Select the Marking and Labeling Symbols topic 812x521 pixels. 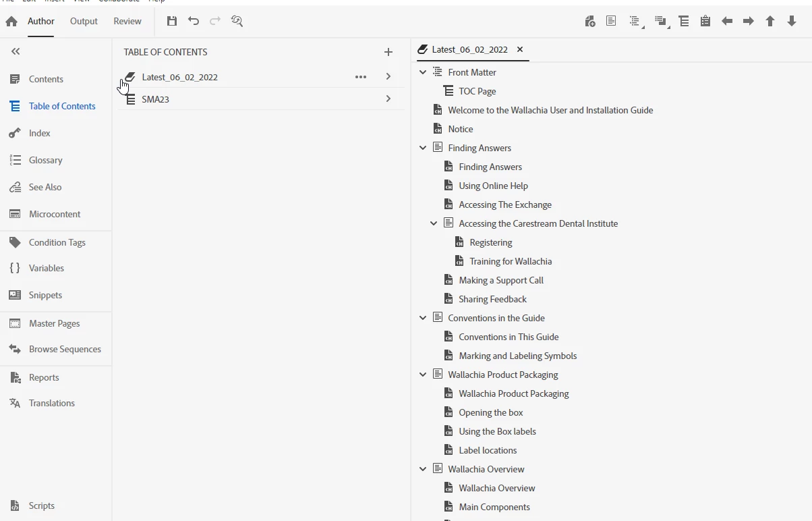click(x=518, y=356)
